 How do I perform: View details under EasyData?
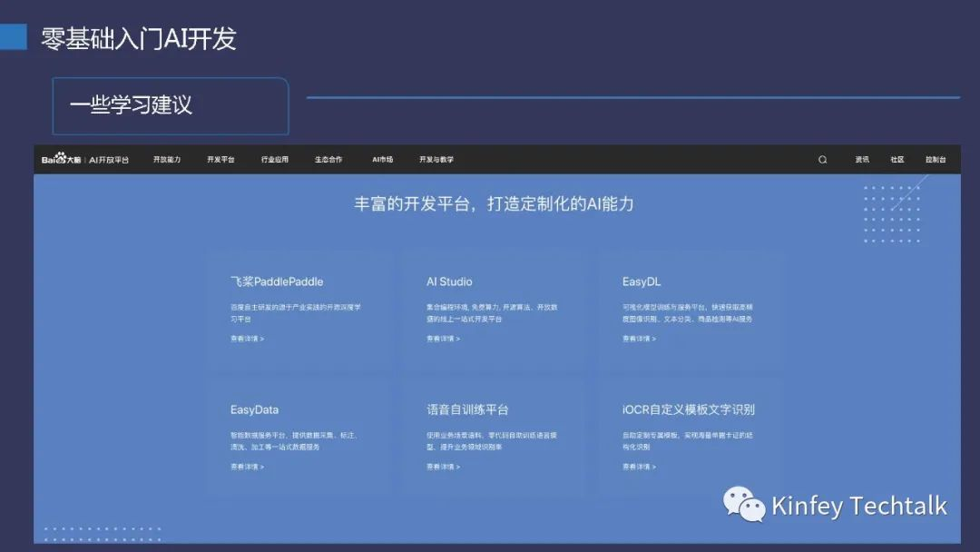click(247, 467)
